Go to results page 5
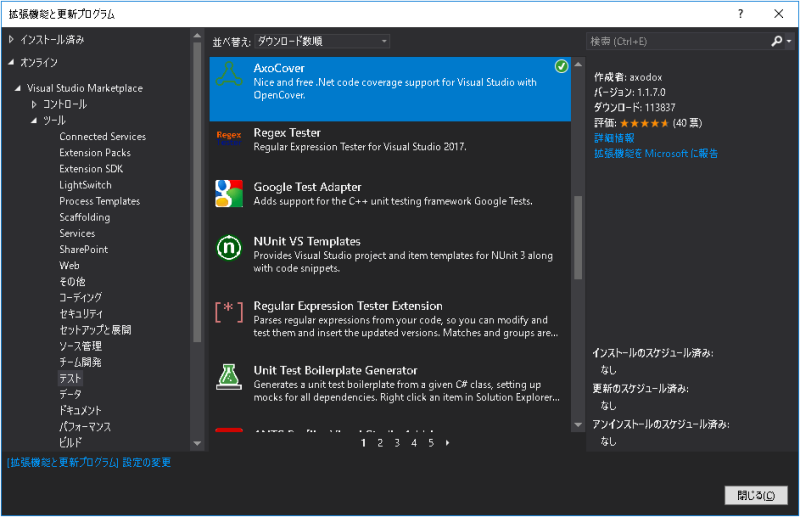This screenshot has height=517, width=800. pos(431,443)
